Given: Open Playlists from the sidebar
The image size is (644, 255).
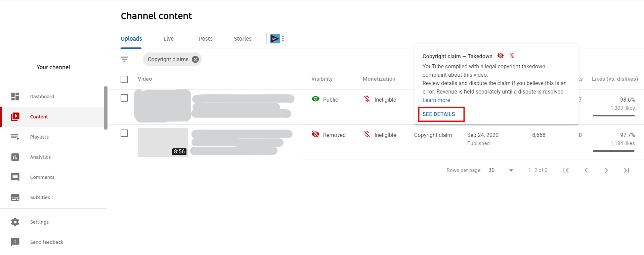Looking at the screenshot, I should (x=39, y=137).
